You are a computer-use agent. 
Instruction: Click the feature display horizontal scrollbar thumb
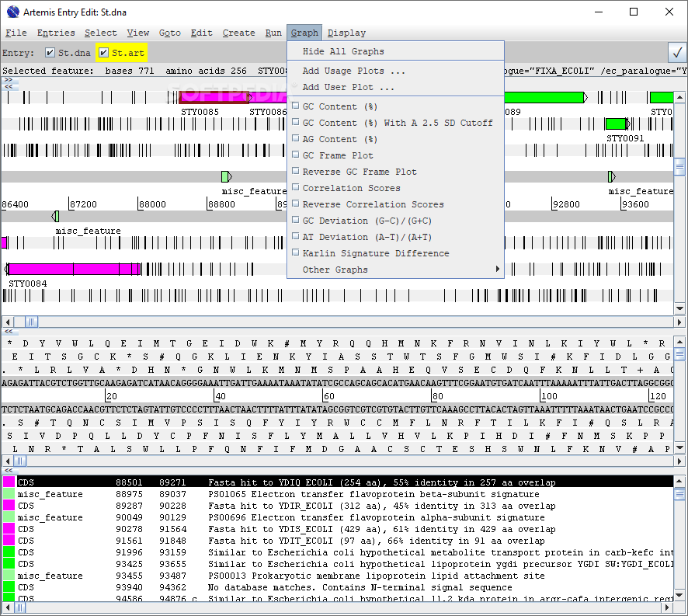click(31, 322)
